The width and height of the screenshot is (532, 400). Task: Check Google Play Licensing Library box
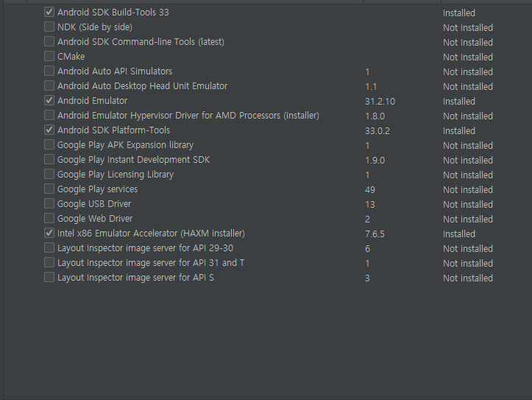(x=49, y=175)
